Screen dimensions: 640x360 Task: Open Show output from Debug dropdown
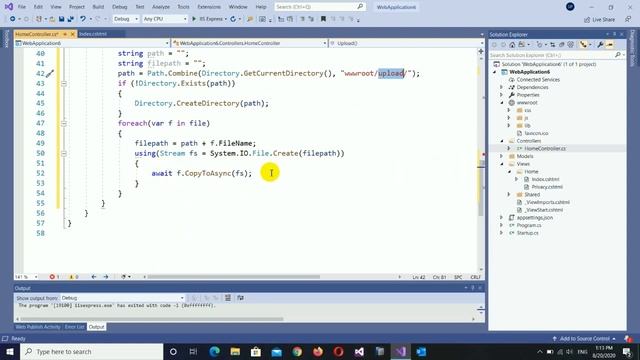click(x=123, y=298)
